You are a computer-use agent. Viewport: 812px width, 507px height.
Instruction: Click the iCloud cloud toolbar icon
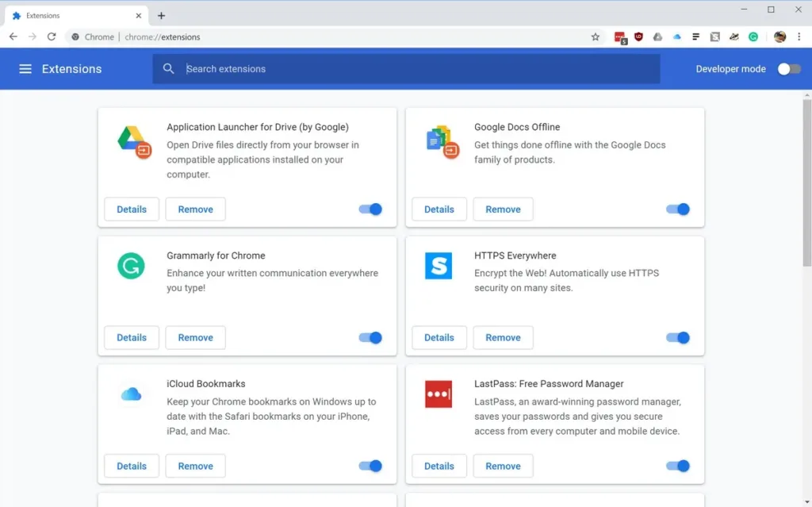[x=677, y=36]
